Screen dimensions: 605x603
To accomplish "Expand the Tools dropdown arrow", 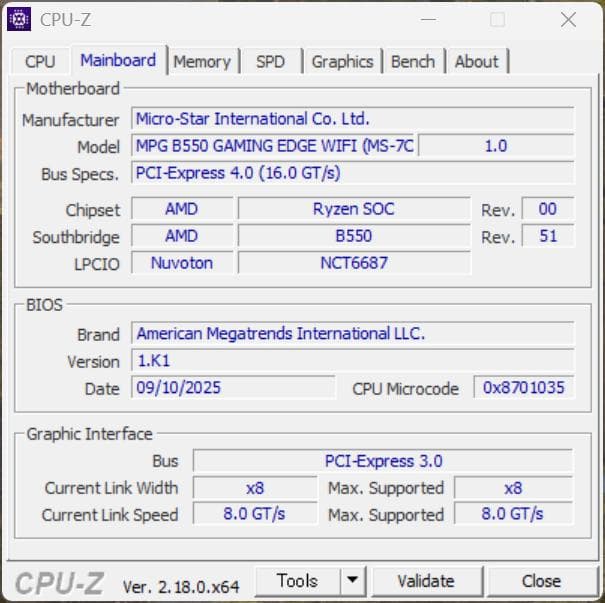I will (x=352, y=581).
